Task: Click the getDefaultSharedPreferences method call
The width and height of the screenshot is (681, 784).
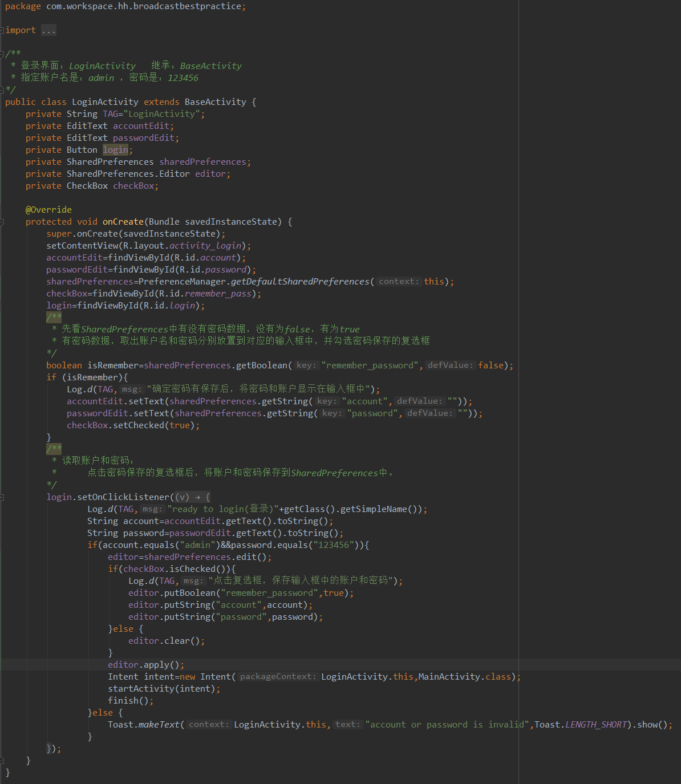Action: pos(300,282)
